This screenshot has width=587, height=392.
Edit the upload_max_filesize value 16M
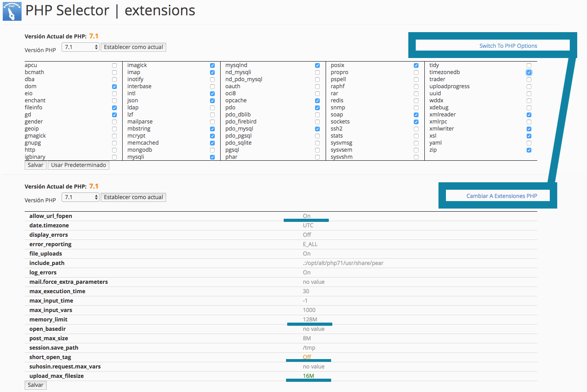click(x=308, y=376)
